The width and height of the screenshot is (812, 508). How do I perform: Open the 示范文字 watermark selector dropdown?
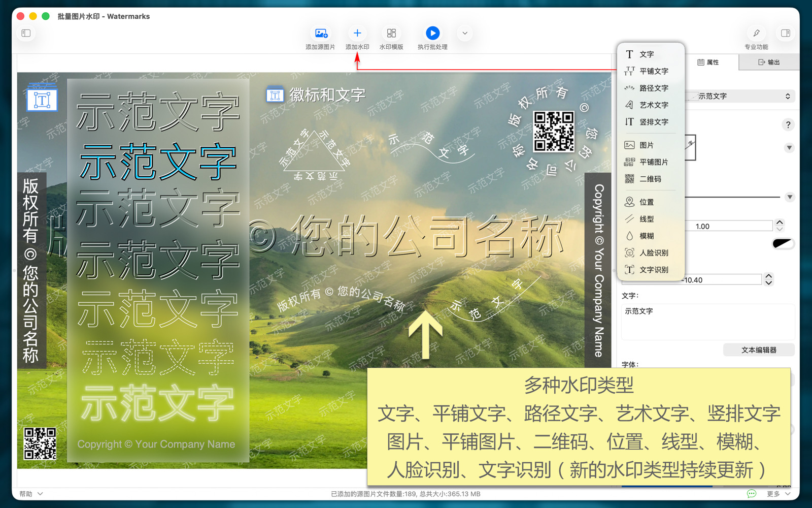click(741, 96)
